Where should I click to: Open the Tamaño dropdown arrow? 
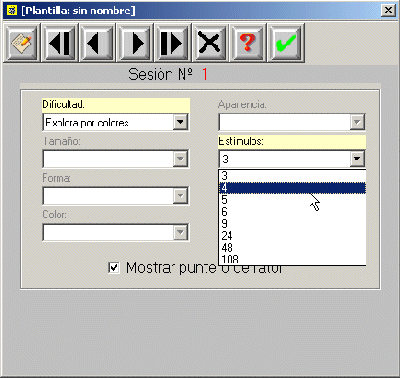(x=180, y=159)
